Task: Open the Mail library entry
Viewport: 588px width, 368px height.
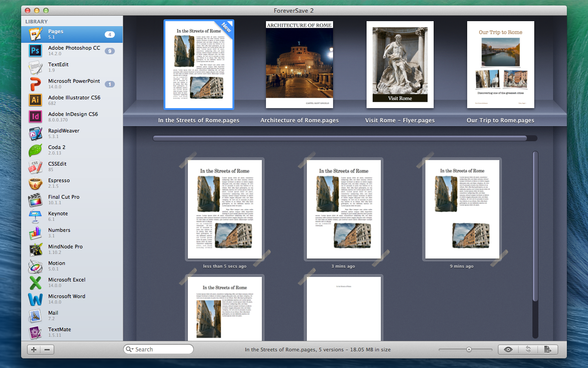Action: (72, 316)
